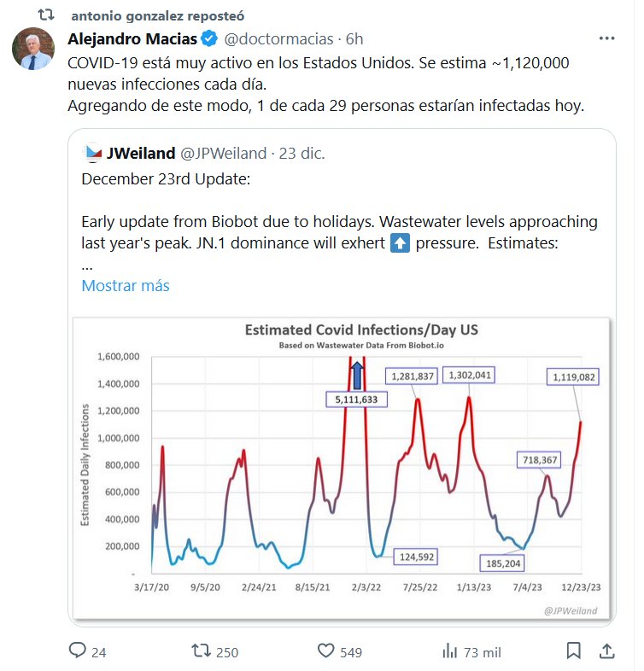Open the 6h timestamp link
Viewport: 644px width, 671px height.
click(354, 39)
